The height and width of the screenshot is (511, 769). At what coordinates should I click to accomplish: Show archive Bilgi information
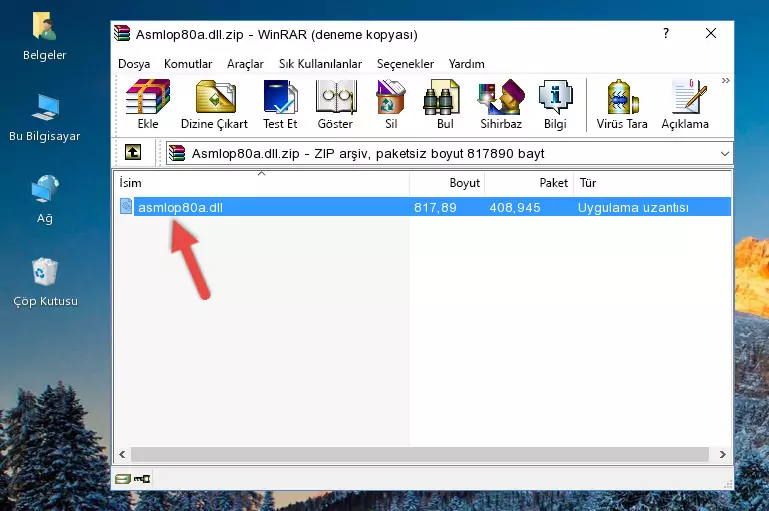pos(555,104)
